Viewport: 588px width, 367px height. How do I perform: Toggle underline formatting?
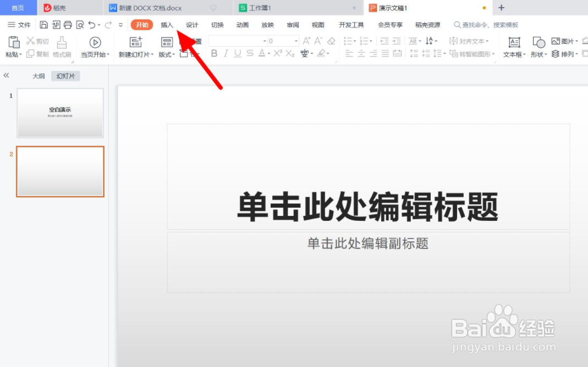[x=237, y=53]
